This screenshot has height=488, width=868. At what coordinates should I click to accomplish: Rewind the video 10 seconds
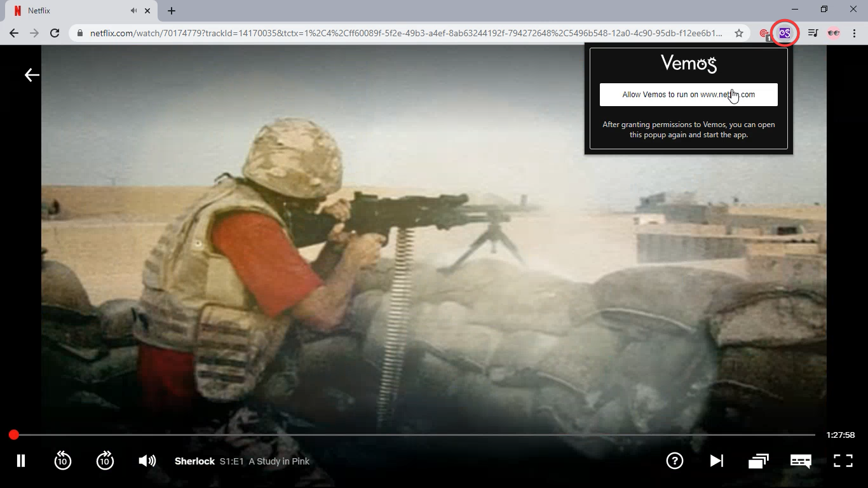62,461
